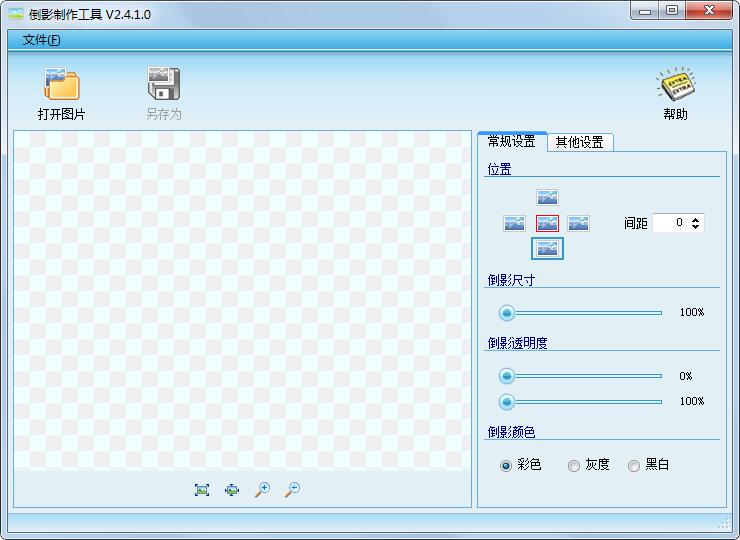Viewport: 740px width, 540px height.
Task: Zoom out with magnifier minus icon
Action: coord(292,489)
